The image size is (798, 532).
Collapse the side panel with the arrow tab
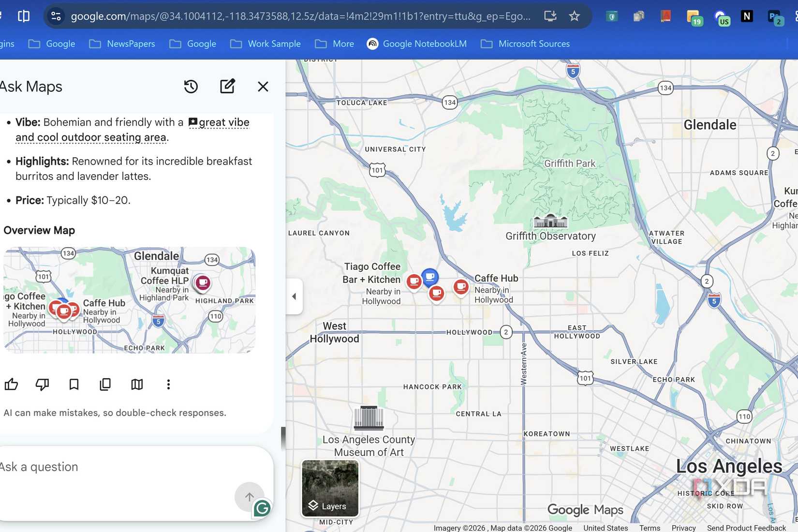294,296
